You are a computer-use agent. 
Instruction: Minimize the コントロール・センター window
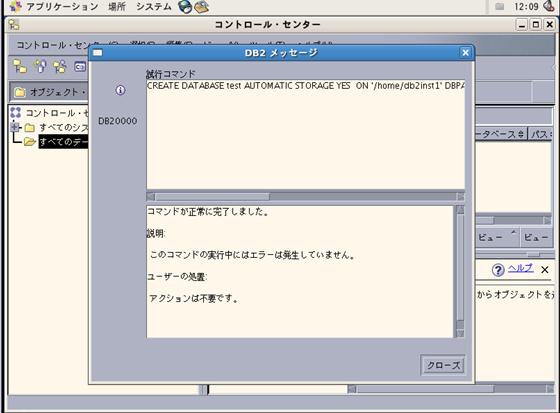click(522, 25)
